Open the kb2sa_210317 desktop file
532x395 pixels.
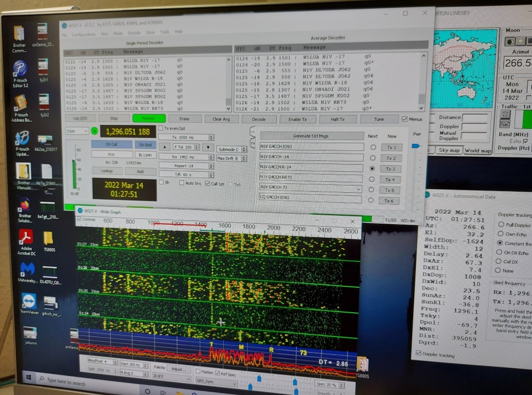point(46,143)
